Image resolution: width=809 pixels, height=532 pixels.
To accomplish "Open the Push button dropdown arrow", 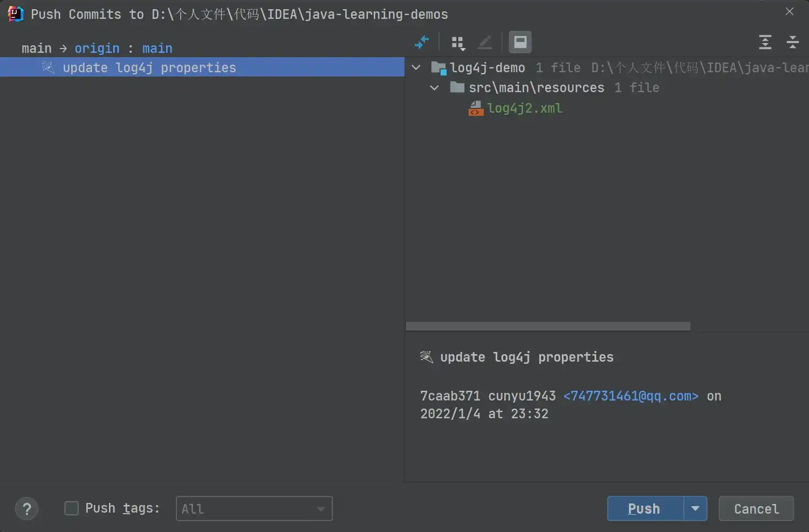I will tap(695, 508).
